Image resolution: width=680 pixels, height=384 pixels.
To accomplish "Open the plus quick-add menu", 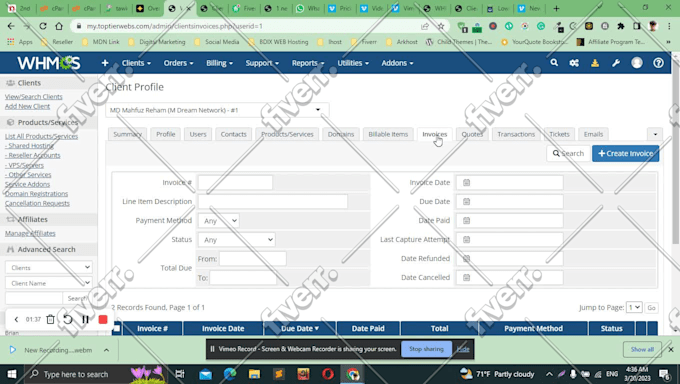I will tap(105, 63).
